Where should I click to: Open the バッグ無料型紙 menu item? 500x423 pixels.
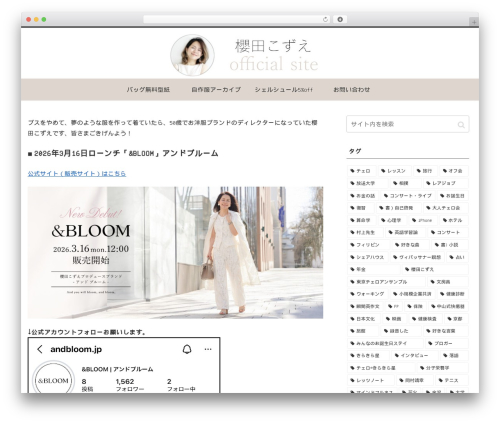(x=148, y=90)
